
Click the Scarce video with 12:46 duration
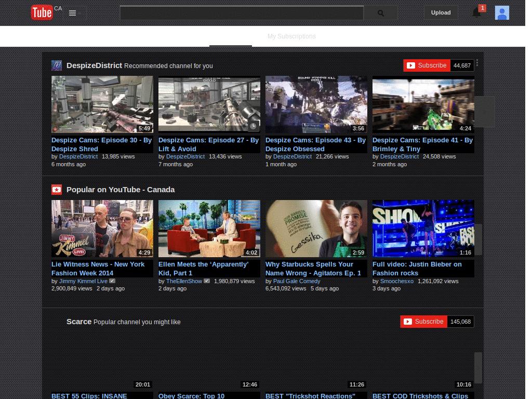pos(209,361)
